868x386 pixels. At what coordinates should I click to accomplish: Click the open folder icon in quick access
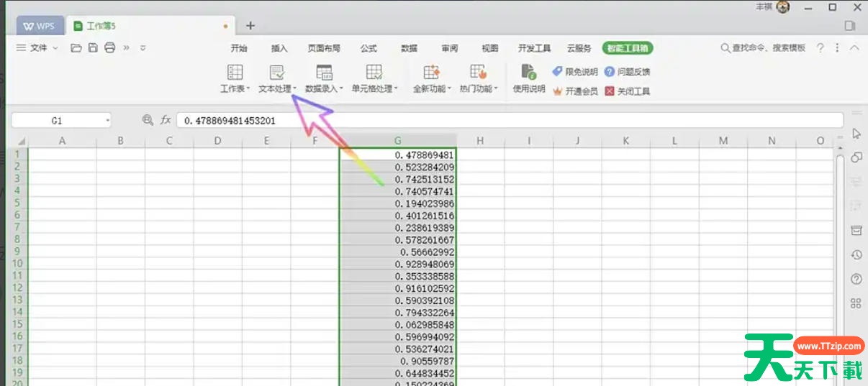tap(76, 48)
